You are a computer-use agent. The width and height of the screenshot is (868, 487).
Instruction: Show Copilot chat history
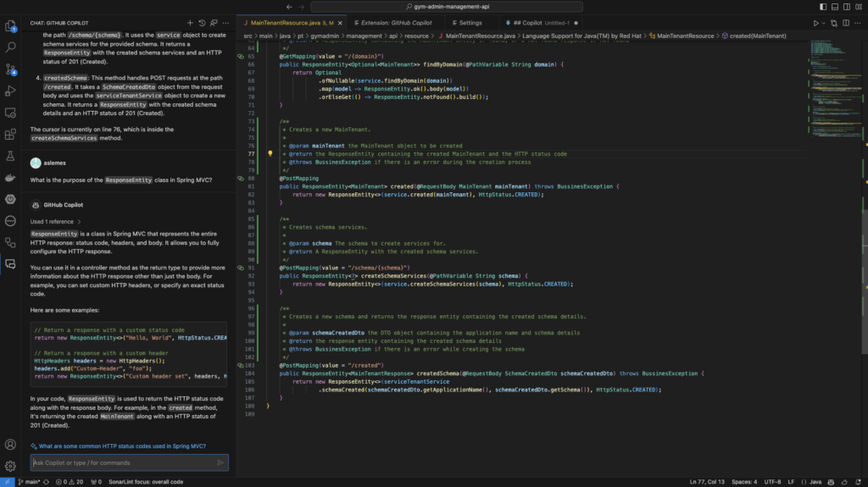tap(202, 23)
